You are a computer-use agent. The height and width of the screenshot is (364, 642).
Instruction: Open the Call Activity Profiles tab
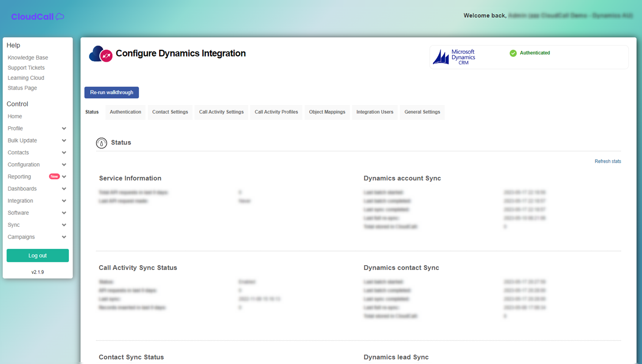276,112
